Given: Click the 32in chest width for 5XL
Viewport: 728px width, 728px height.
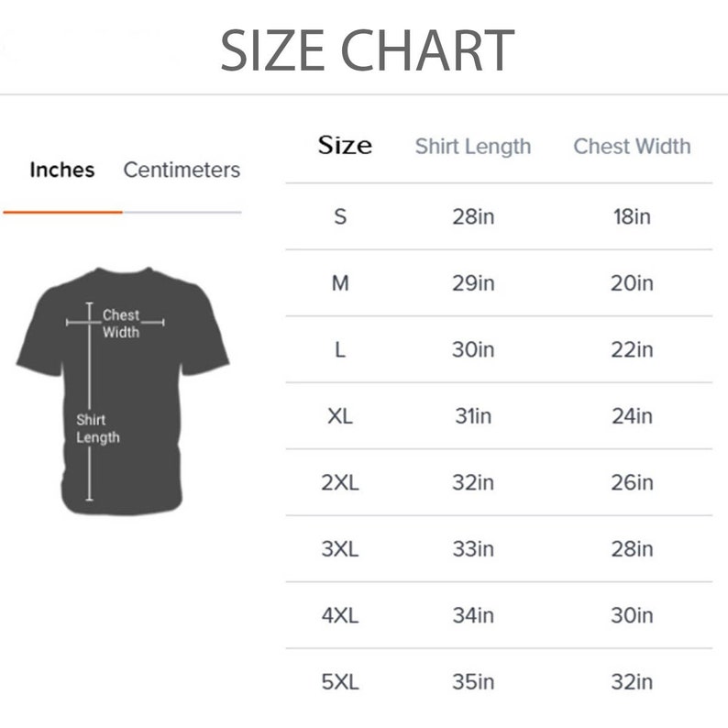Looking at the screenshot, I should pos(632,682).
